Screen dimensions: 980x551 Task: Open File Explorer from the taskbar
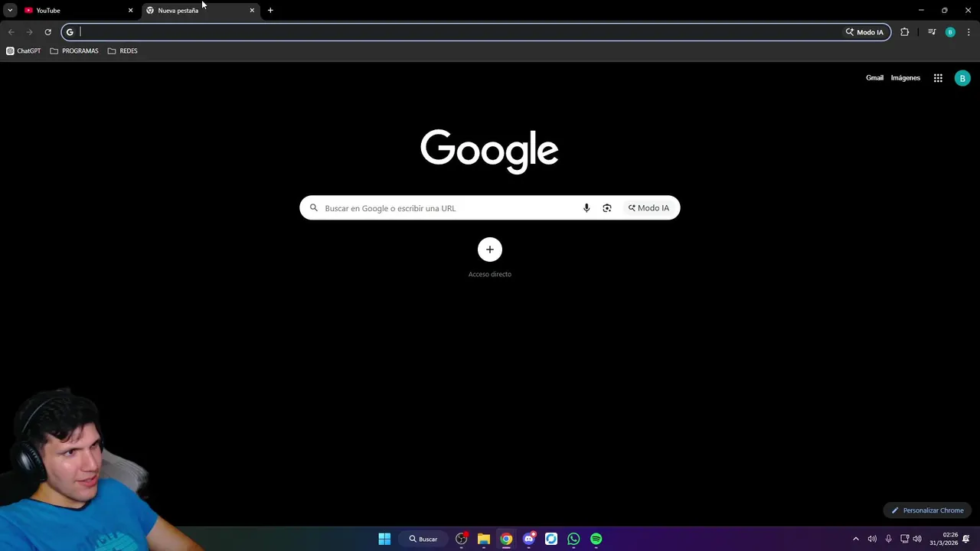(x=484, y=539)
